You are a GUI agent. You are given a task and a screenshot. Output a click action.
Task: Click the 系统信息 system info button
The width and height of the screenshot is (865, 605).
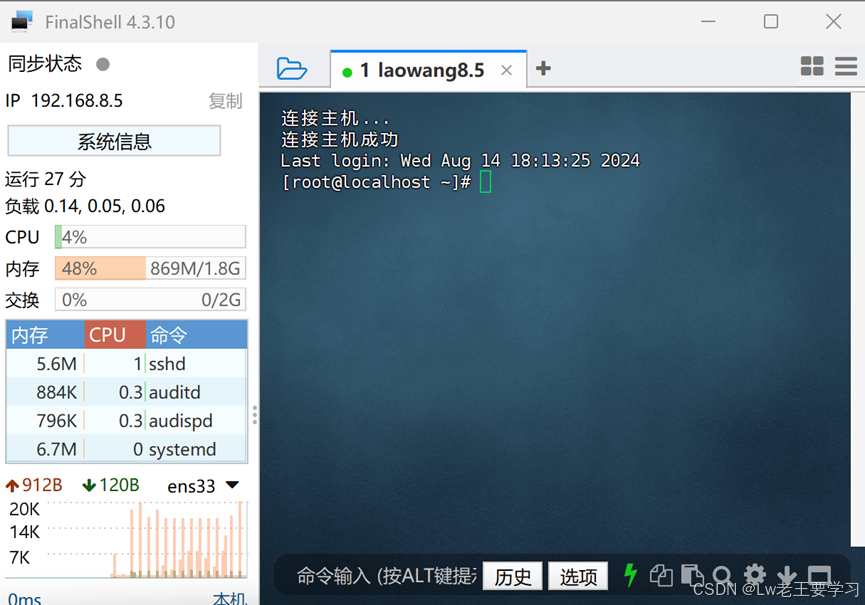point(114,140)
